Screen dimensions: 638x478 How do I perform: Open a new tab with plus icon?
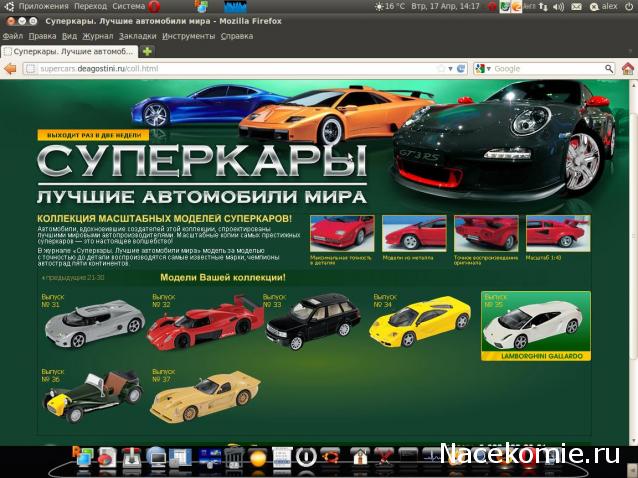coord(147,51)
